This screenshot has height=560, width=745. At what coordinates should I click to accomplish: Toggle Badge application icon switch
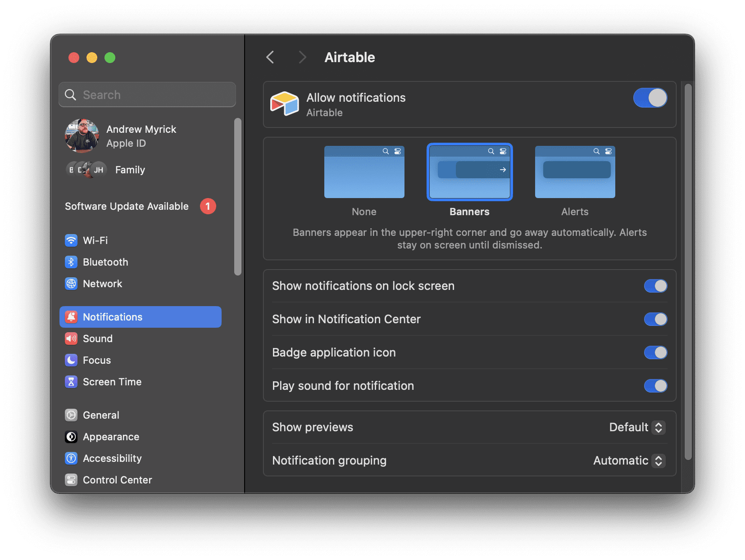[656, 352]
